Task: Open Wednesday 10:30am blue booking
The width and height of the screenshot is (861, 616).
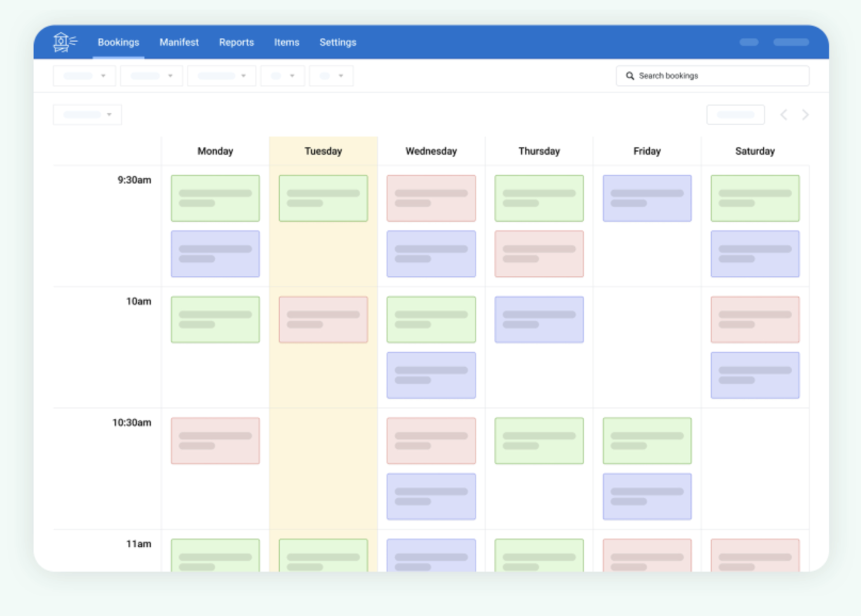Action: click(431, 496)
